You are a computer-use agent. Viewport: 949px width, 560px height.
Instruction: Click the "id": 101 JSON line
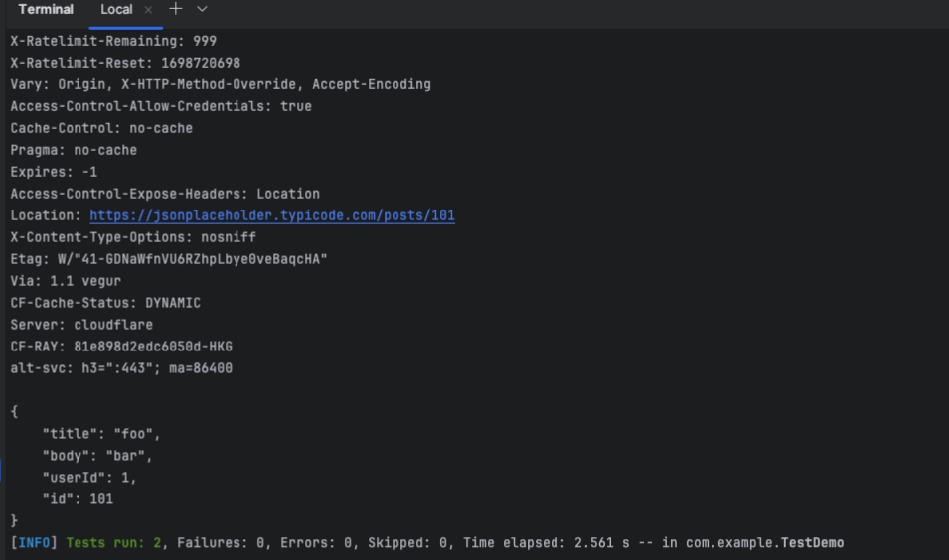pyautogui.click(x=78, y=499)
